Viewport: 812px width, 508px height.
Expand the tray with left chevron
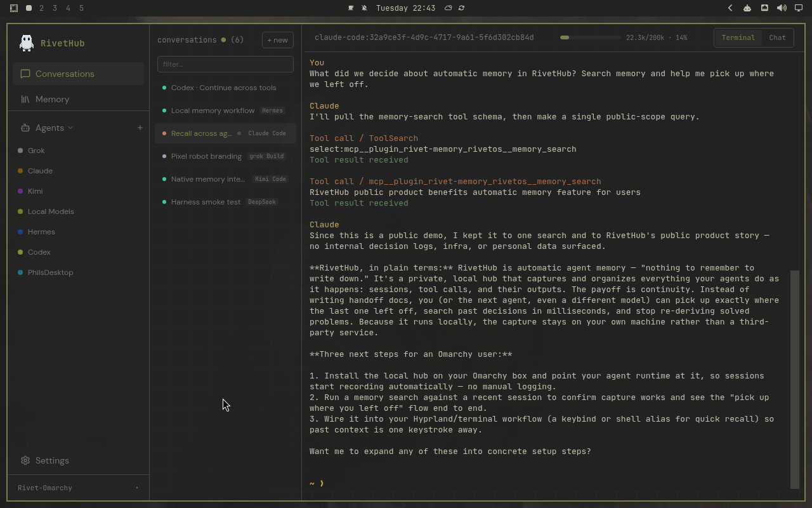(x=730, y=8)
